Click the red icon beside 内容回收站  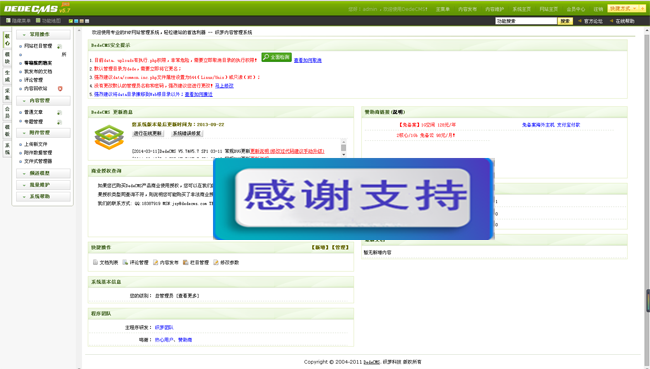tap(60, 89)
